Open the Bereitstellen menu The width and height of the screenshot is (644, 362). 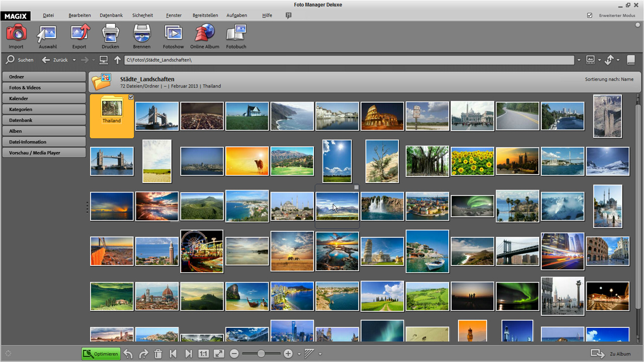click(205, 16)
